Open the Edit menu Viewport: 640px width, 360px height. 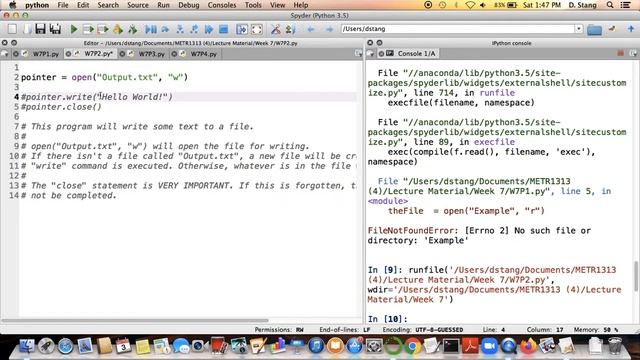click(83, 5)
